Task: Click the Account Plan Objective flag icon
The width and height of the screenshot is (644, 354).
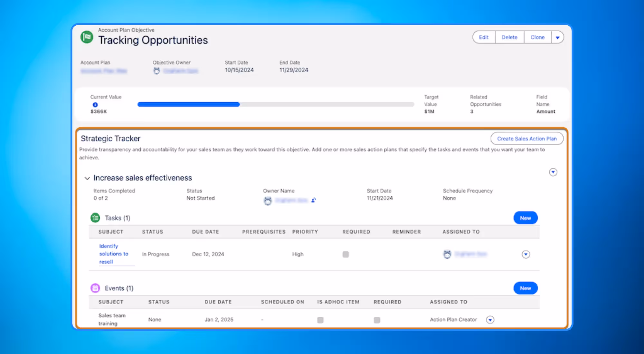Action: point(87,37)
